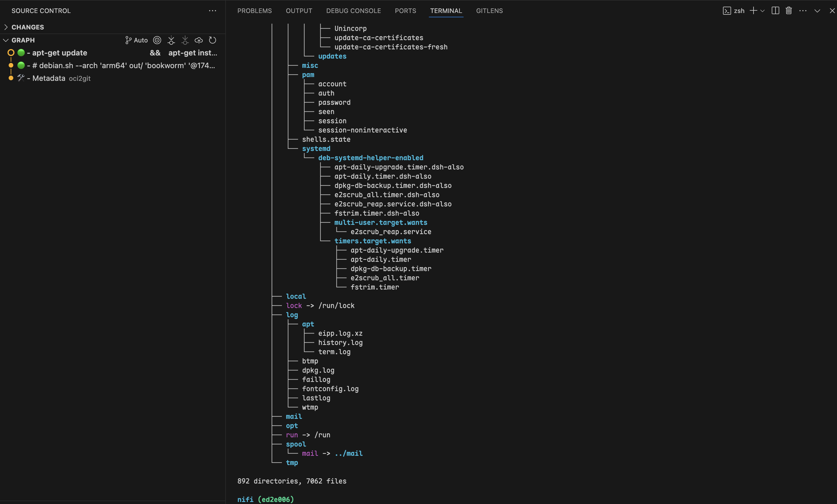
Task: Close the bottom panel
Action: 832,11
